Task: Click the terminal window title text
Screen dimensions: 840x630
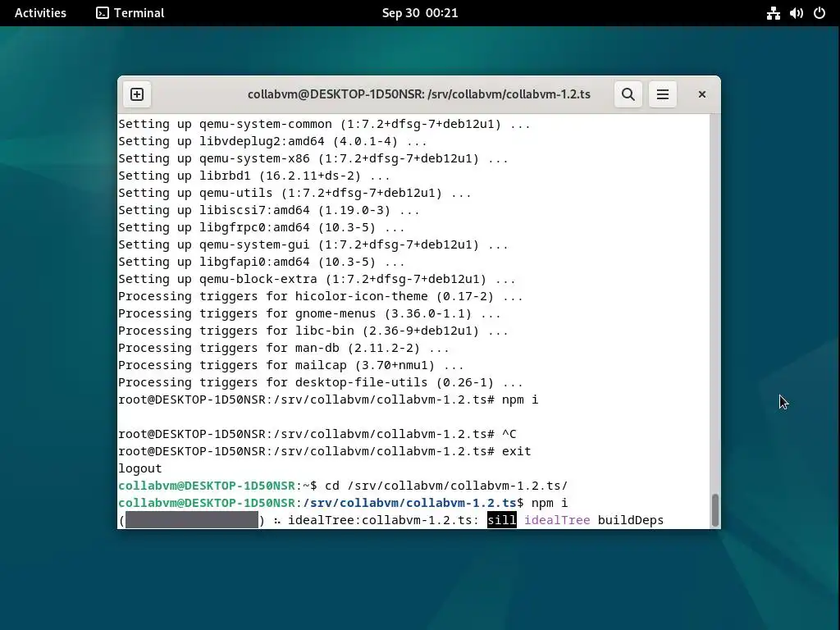Action: (419, 94)
